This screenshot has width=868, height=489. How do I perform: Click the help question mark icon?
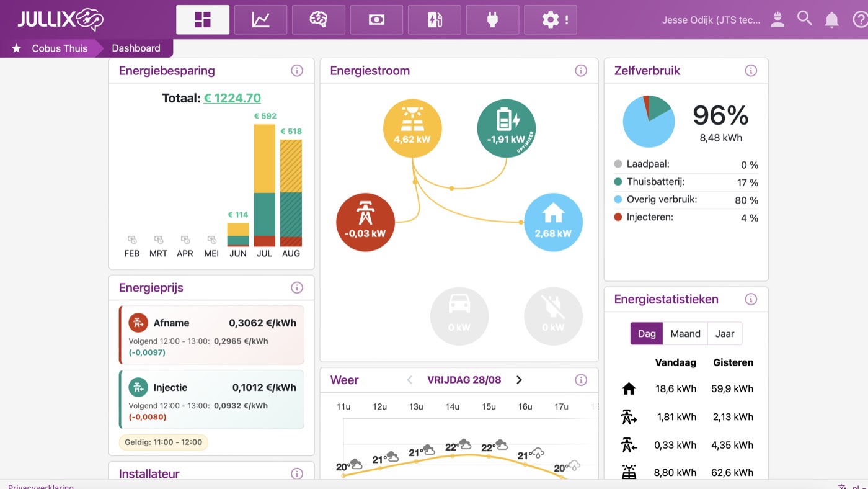(x=860, y=20)
